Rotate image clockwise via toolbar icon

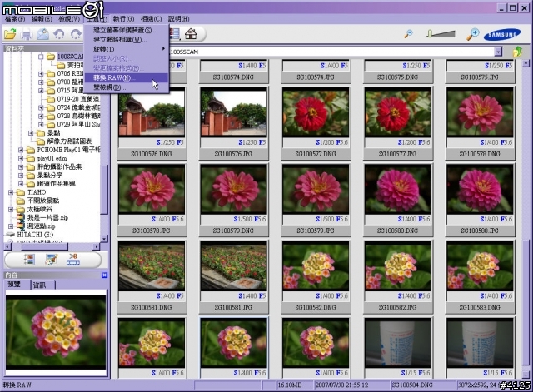(x=76, y=34)
